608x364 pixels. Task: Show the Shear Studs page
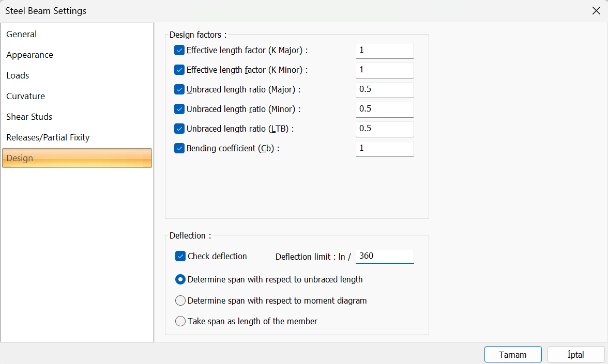pos(29,117)
